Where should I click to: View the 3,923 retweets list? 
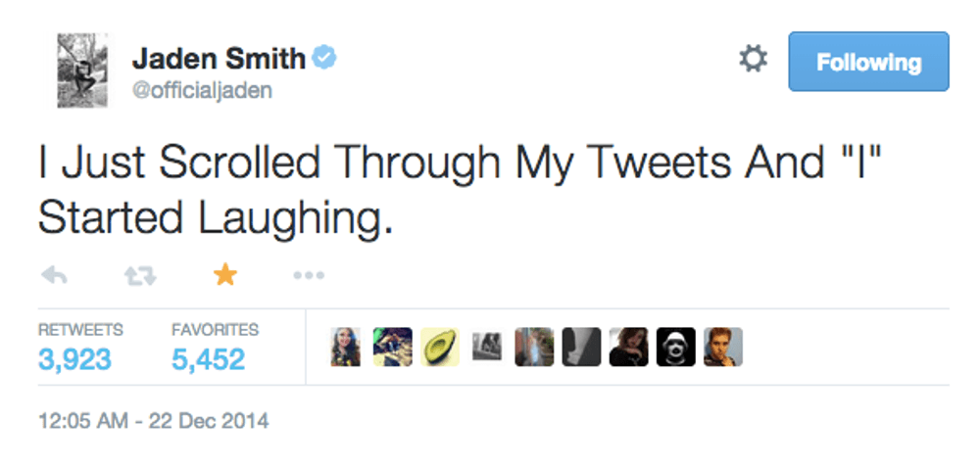74,359
